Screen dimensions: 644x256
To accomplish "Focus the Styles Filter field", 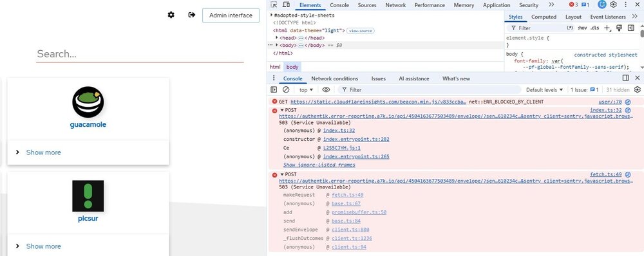I will 535,28.
